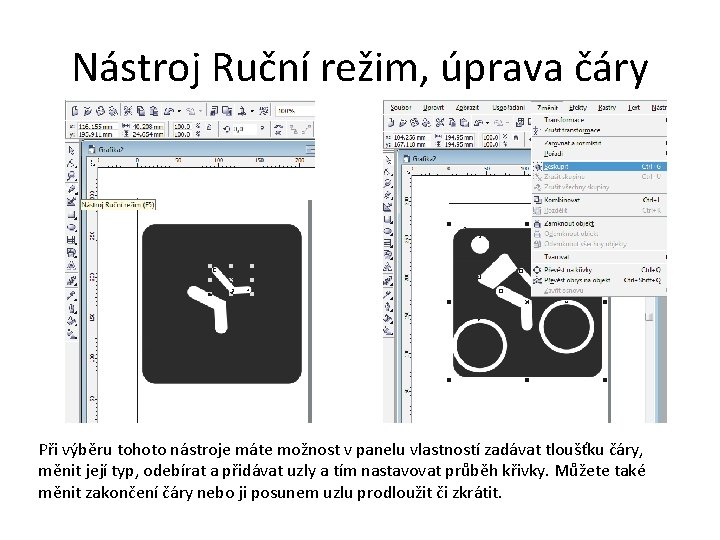
Task: Click Export icon in left screenshot toolbar
Action: click(227, 111)
